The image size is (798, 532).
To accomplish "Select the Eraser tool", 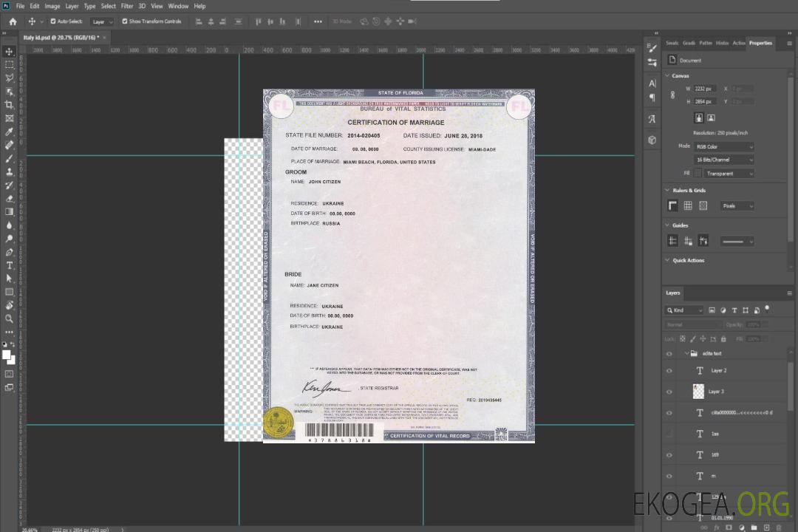I will pos(9,199).
